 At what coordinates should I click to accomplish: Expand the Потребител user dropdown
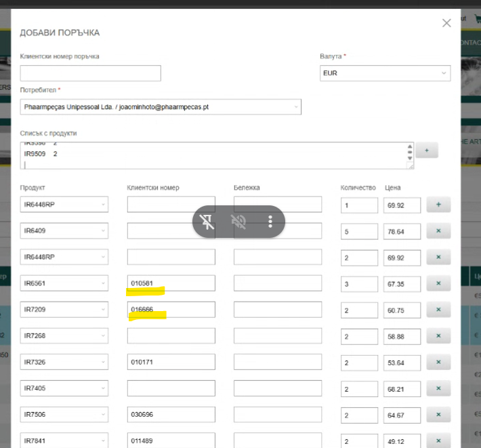coord(161,107)
